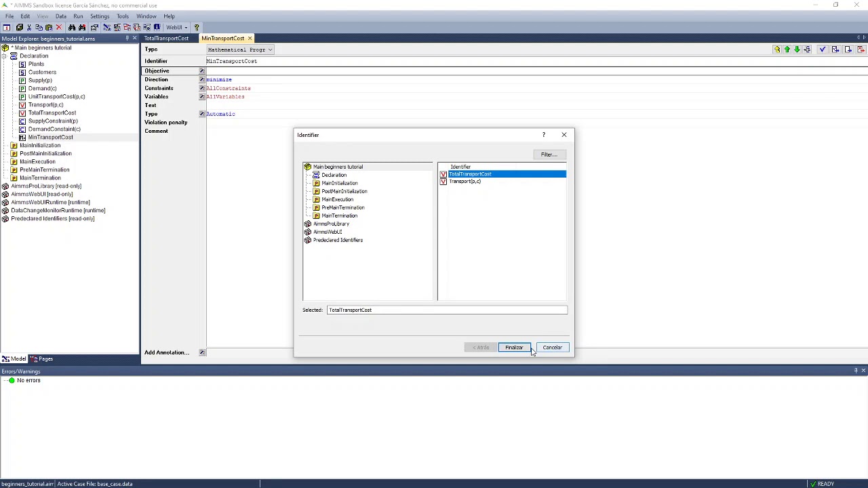The image size is (868, 488).
Task: Open the Type dropdown Mathematical Program
Action: point(240,49)
